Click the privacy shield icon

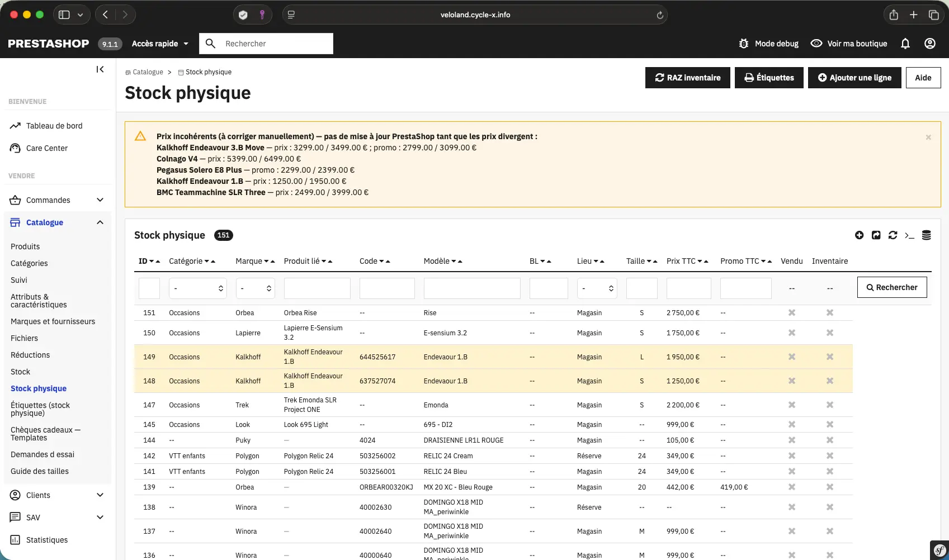click(243, 15)
